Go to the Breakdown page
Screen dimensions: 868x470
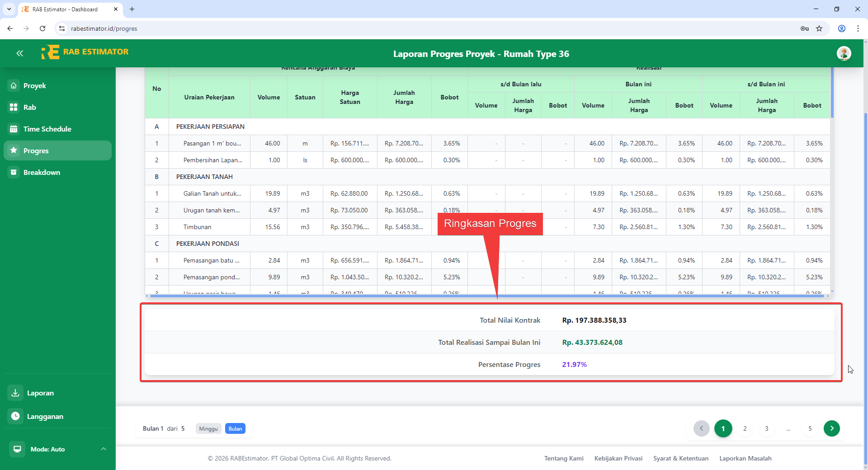[x=42, y=172]
